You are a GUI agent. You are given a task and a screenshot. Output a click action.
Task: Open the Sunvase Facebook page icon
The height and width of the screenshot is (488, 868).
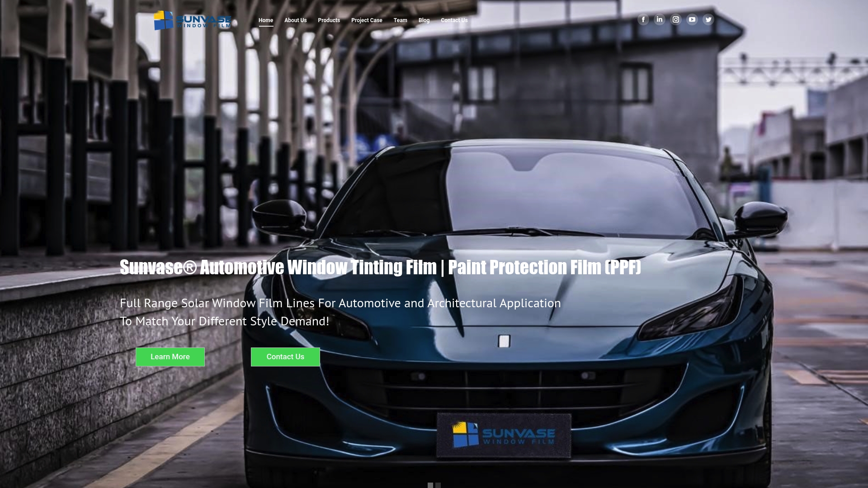coord(643,19)
